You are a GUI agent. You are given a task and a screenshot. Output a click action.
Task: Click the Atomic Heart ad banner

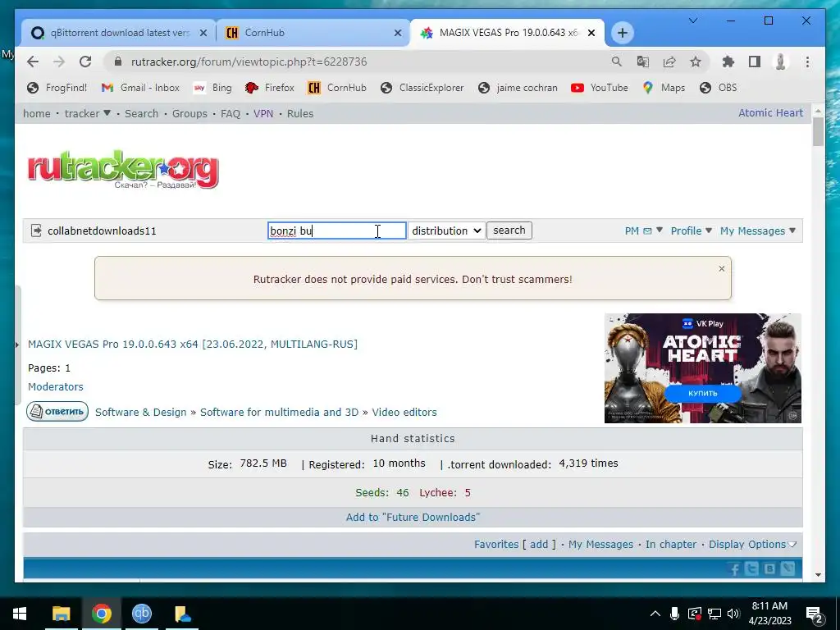[x=703, y=368]
